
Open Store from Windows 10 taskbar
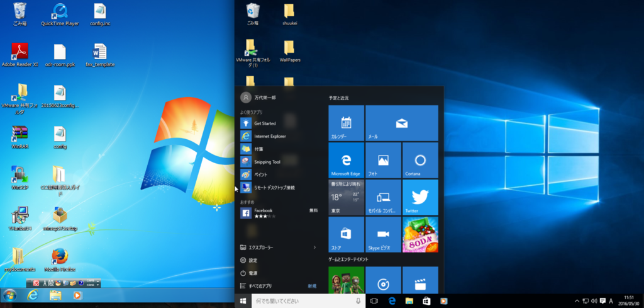tap(427, 301)
